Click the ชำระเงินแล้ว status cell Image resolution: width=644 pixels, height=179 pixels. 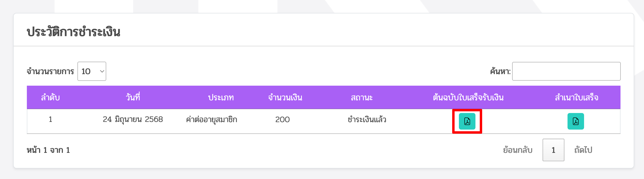[x=367, y=120]
